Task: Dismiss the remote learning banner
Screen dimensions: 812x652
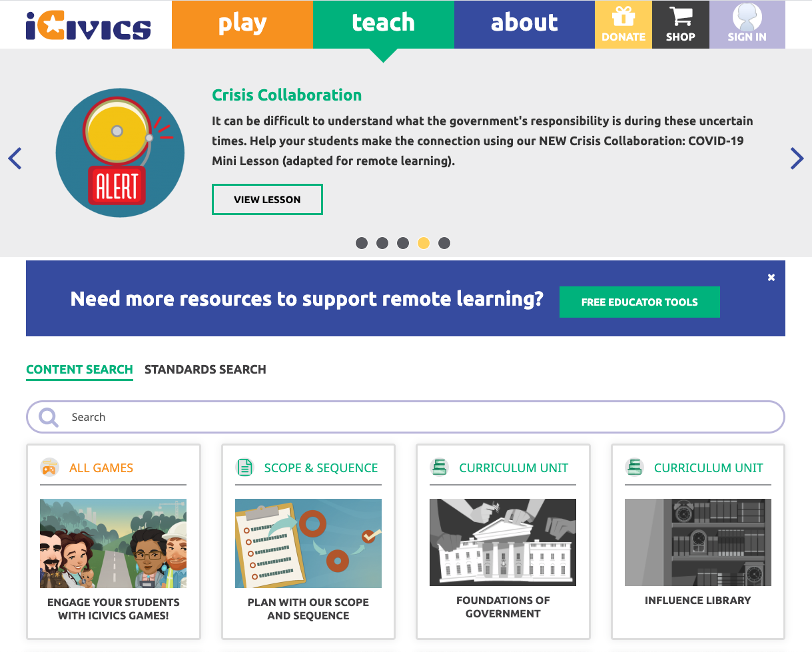Action: [x=771, y=278]
